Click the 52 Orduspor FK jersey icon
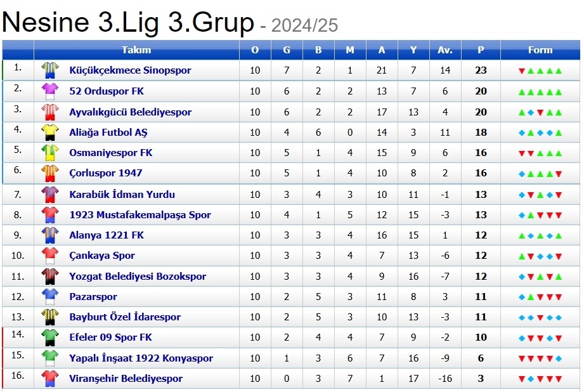Image resolution: width=584 pixels, height=392 pixels. click(49, 91)
